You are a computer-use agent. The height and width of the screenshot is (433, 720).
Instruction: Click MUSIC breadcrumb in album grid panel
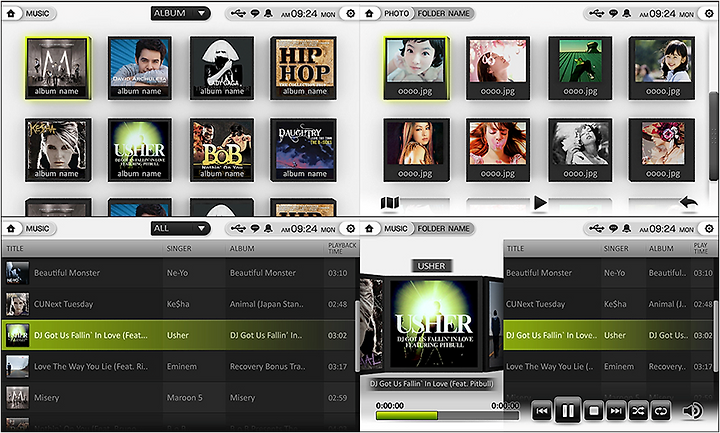37,13
